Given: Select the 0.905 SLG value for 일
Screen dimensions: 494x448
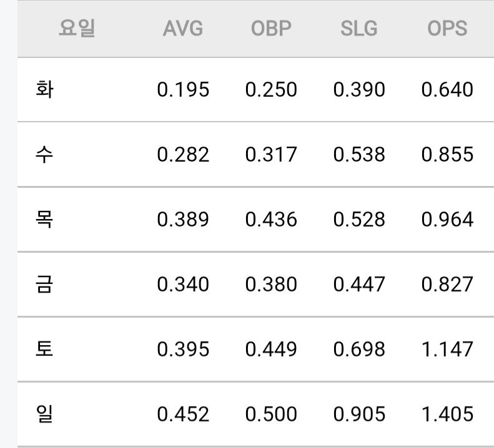Looking at the screenshot, I should point(359,414).
